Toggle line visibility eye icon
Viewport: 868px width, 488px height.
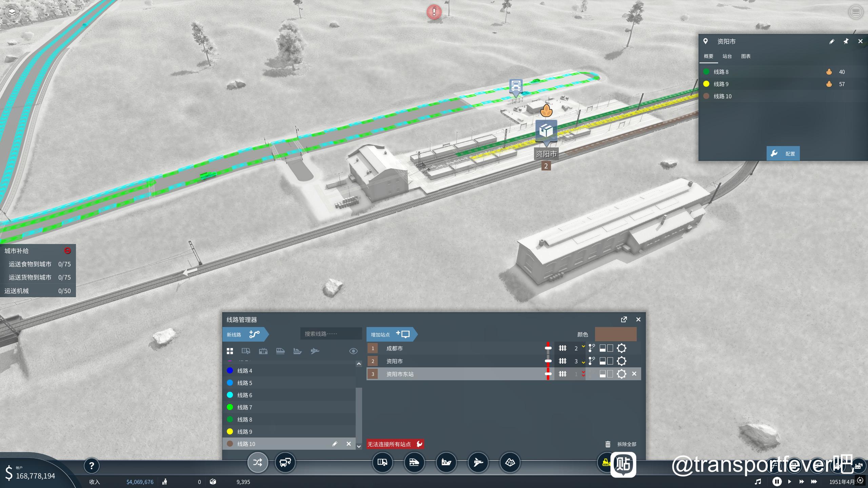point(353,351)
